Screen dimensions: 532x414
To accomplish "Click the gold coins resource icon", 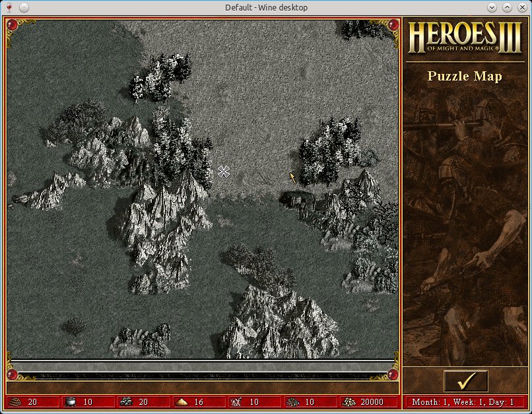I will click(x=349, y=401).
